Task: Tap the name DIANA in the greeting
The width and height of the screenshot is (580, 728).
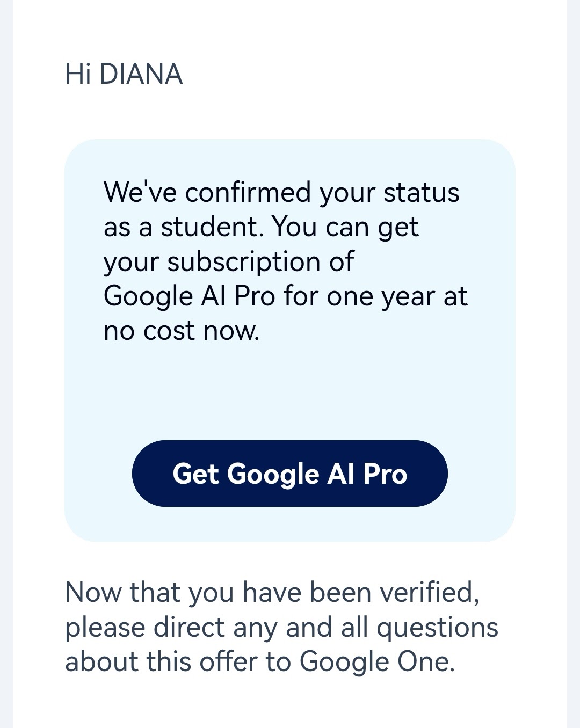Action: [x=141, y=74]
